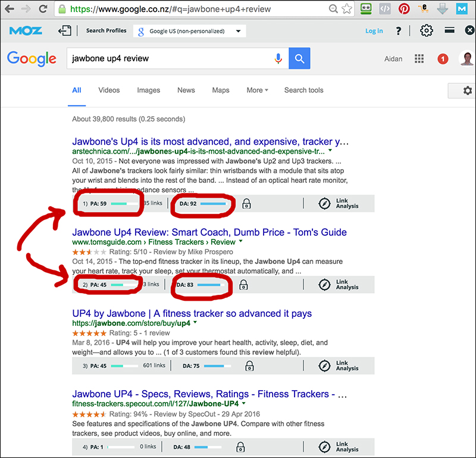Click the 601 links count
This screenshot has height=458, width=476.
(154, 365)
